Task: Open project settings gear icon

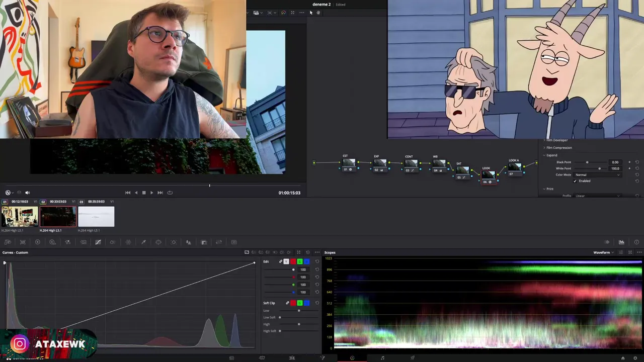Action: pyautogui.click(x=635, y=358)
